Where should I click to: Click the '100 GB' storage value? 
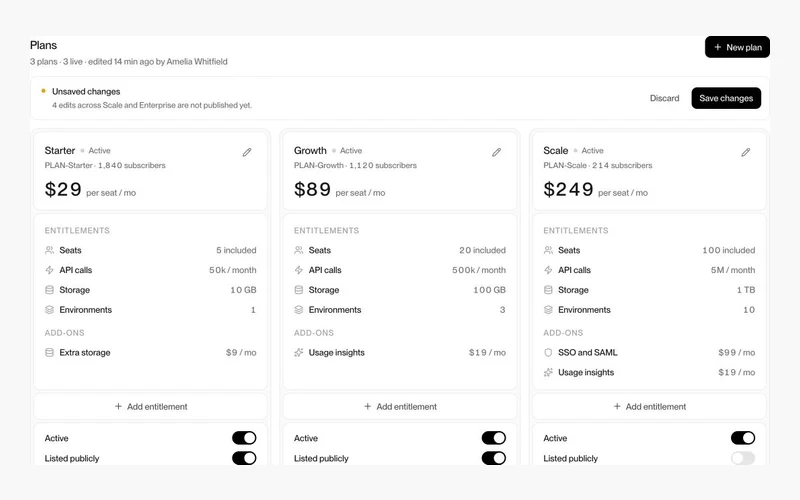489,290
